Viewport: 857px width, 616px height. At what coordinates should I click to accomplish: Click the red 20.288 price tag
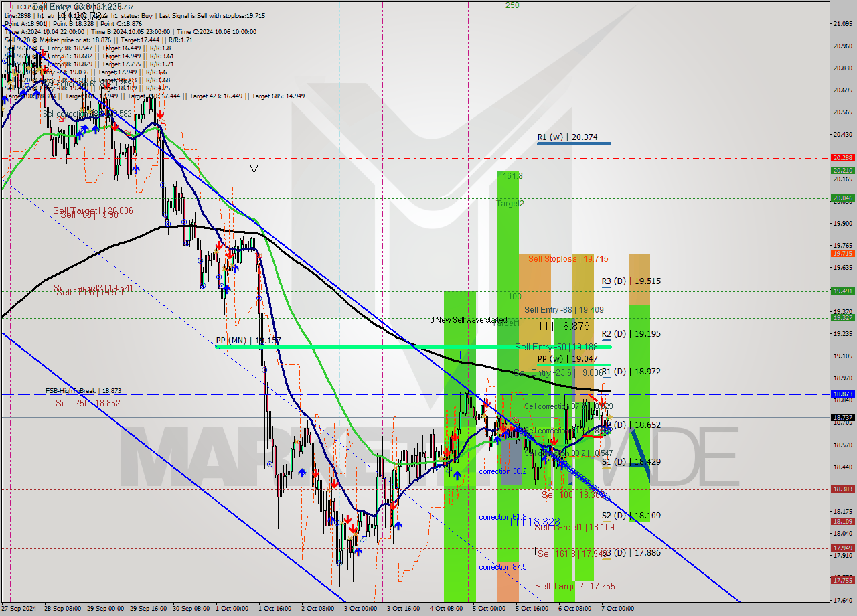[x=842, y=158]
